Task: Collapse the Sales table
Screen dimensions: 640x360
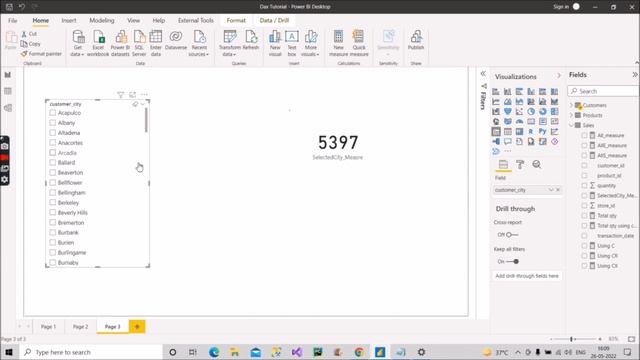Action: click(571, 125)
